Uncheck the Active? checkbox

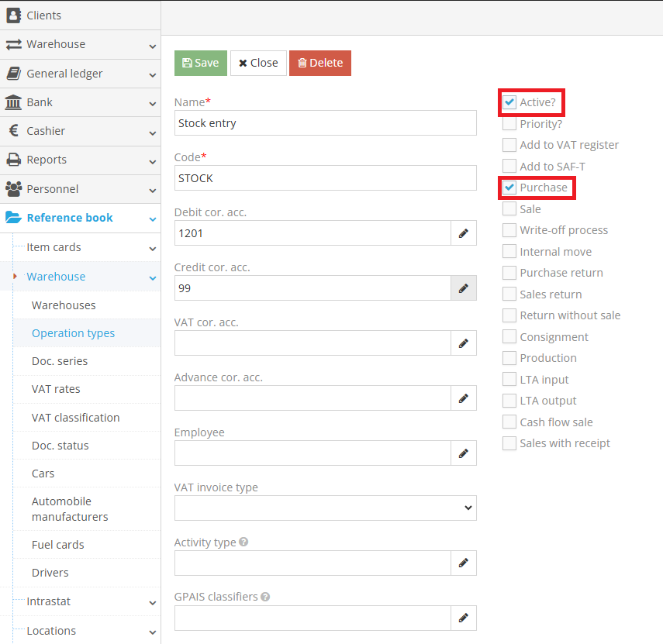(509, 102)
